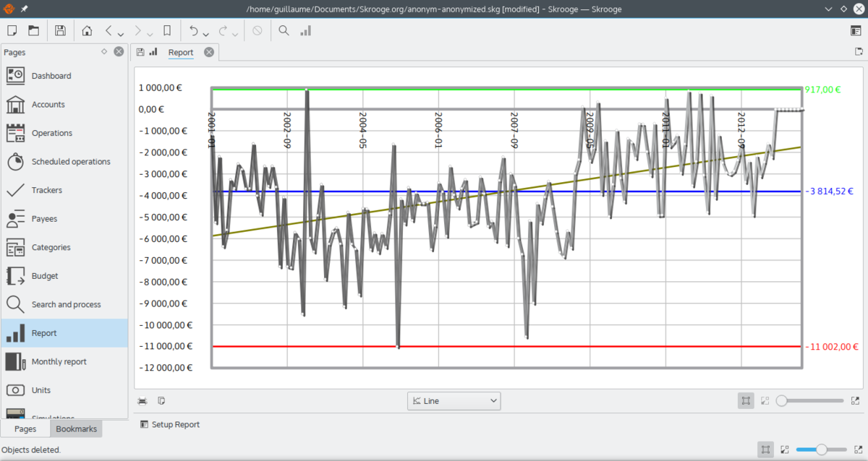Open the Line graph type dropdown
The width and height of the screenshot is (868, 461).
[454, 400]
